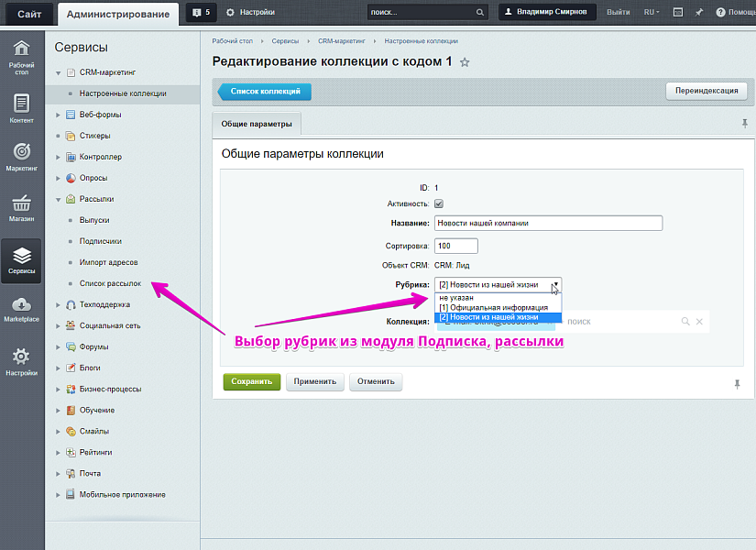Open the Магазин sidebar section
Screen dimensions: 756x550
tap(22, 208)
